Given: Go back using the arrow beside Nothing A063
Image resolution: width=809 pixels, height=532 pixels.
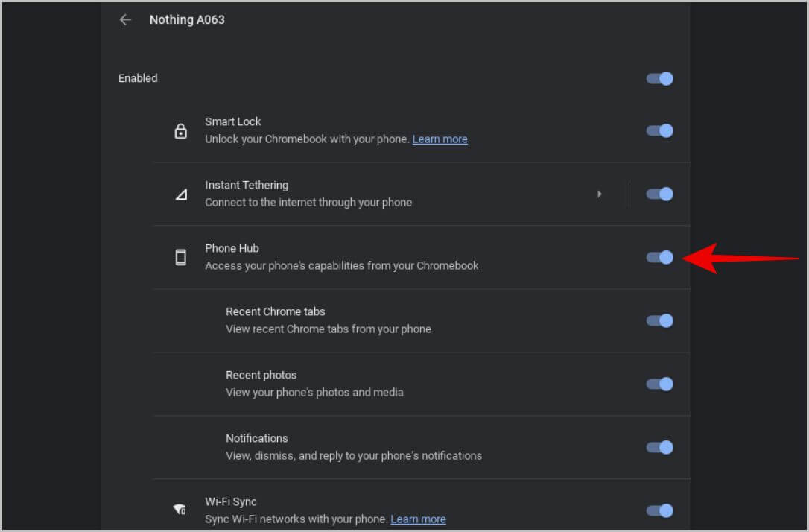Looking at the screenshot, I should [125, 19].
